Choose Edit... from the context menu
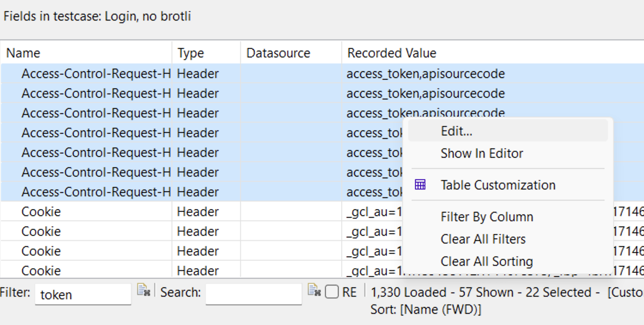This screenshot has width=644, height=325. click(508, 131)
